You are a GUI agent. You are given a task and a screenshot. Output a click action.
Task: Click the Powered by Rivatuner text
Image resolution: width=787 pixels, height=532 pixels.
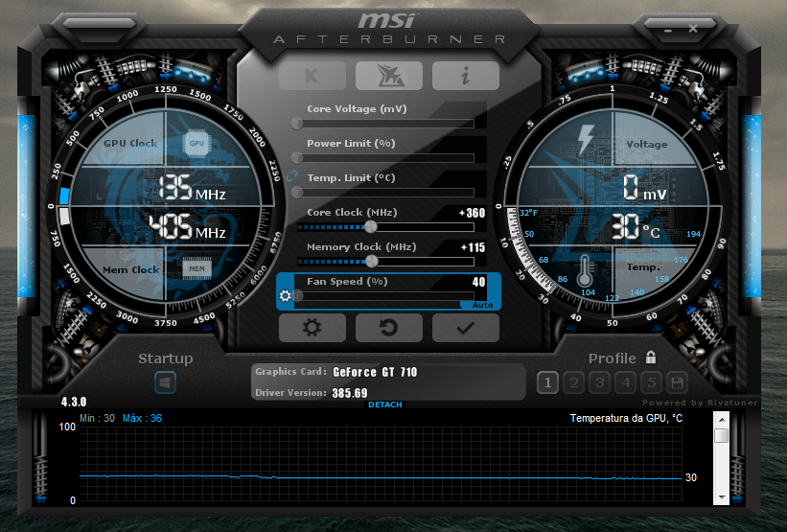699,403
